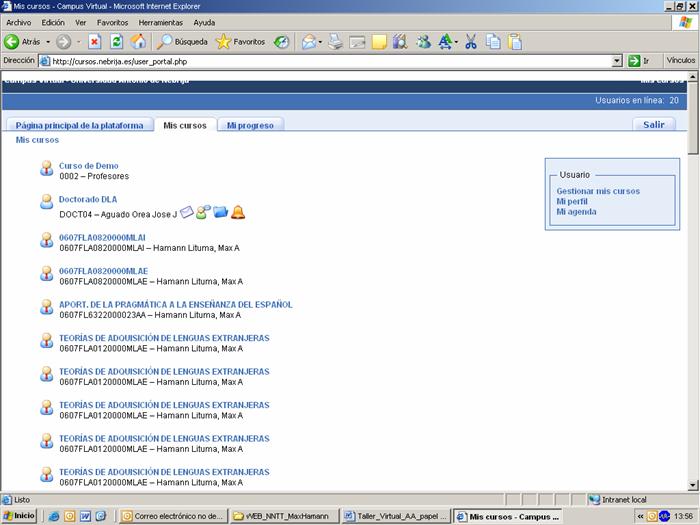The width and height of the screenshot is (700, 525).
Task: Click the green Ir go button
Action: [638, 61]
